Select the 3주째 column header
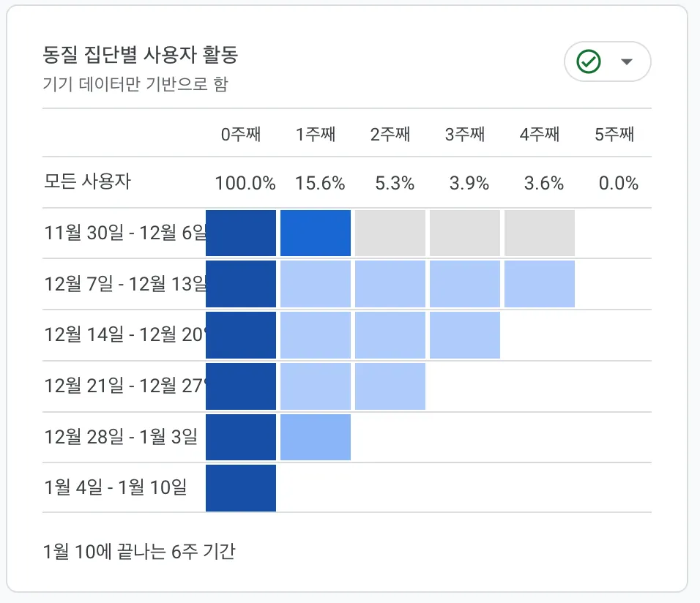Screen dimensions: 700x603 [x=465, y=135]
